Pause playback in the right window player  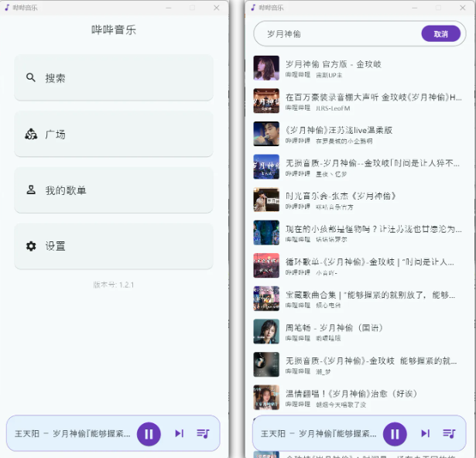pyautogui.click(x=395, y=434)
